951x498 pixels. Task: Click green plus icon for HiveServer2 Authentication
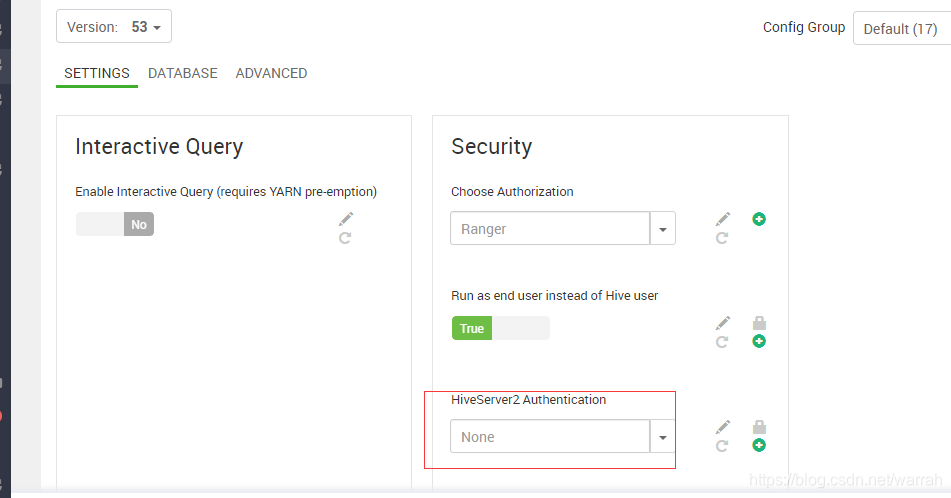click(759, 445)
